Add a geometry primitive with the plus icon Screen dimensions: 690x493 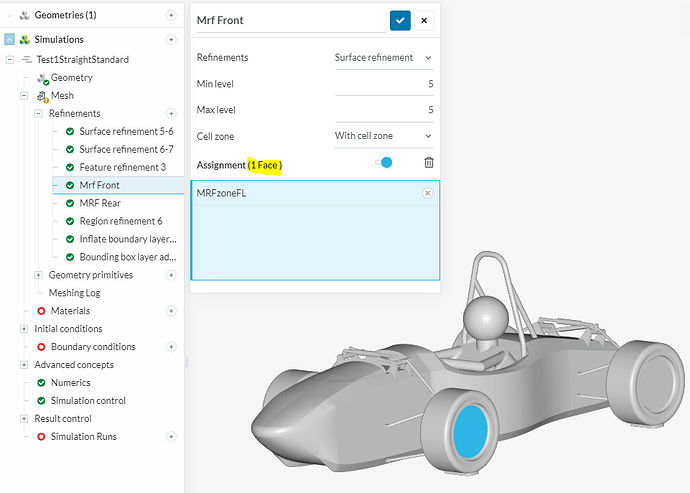coord(171,275)
